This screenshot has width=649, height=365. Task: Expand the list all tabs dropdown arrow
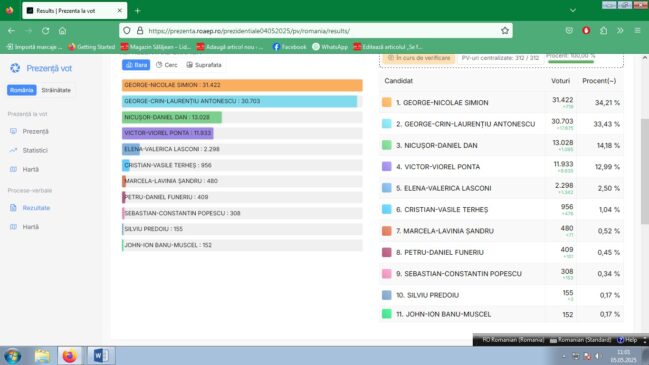pos(573,11)
